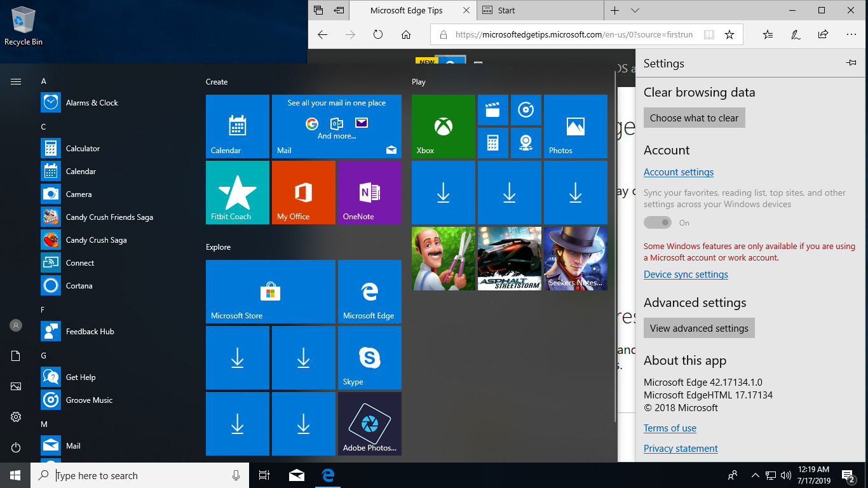This screenshot has width=868, height=488.
Task: Open the Asphalt Street Storm game tile
Action: coord(510,259)
